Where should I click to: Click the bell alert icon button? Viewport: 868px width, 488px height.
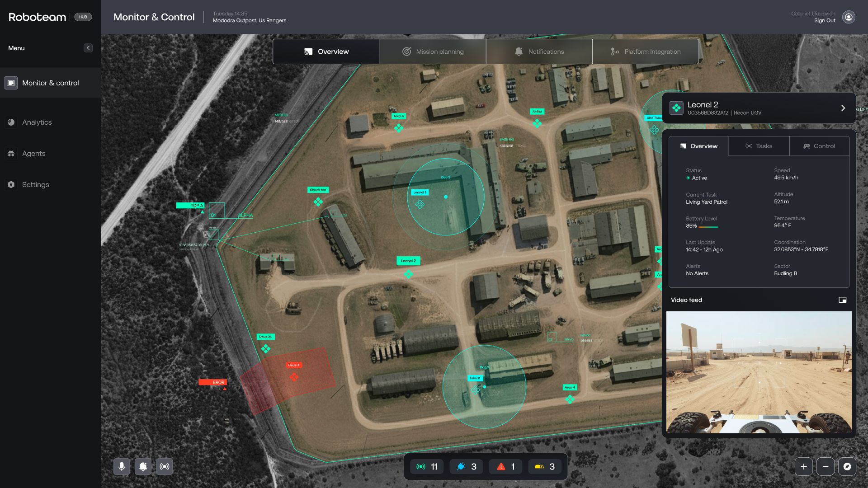click(143, 466)
